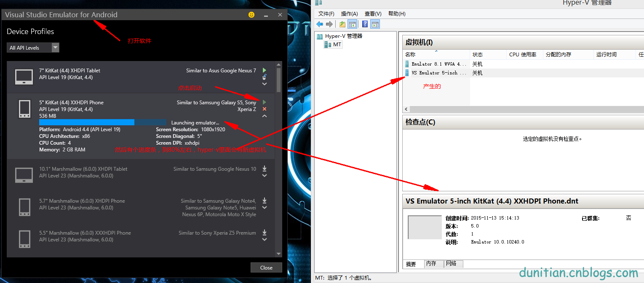644x283 pixels.
Task: Expand the 7" KitKat XHDPI Tablet details
Action: [264, 84]
